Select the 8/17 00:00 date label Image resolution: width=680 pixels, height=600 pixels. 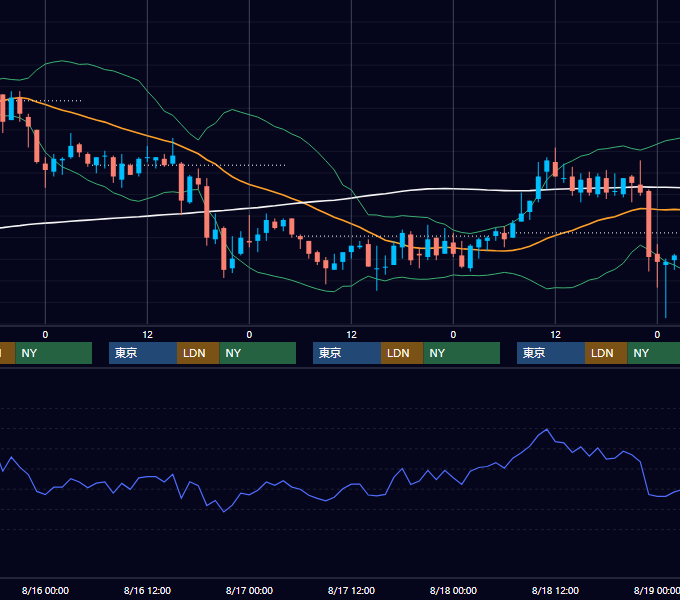click(x=249, y=590)
